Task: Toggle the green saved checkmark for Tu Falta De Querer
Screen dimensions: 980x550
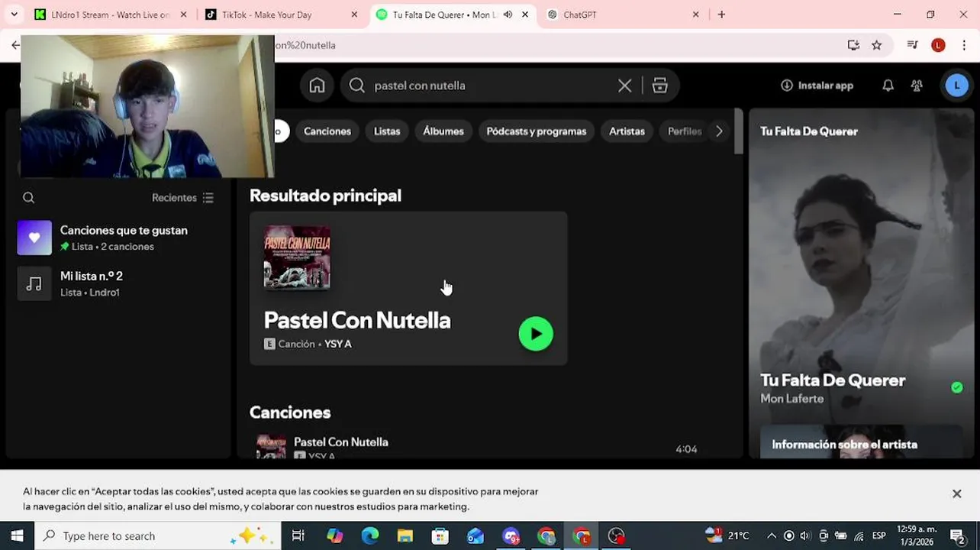Action: coord(957,388)
